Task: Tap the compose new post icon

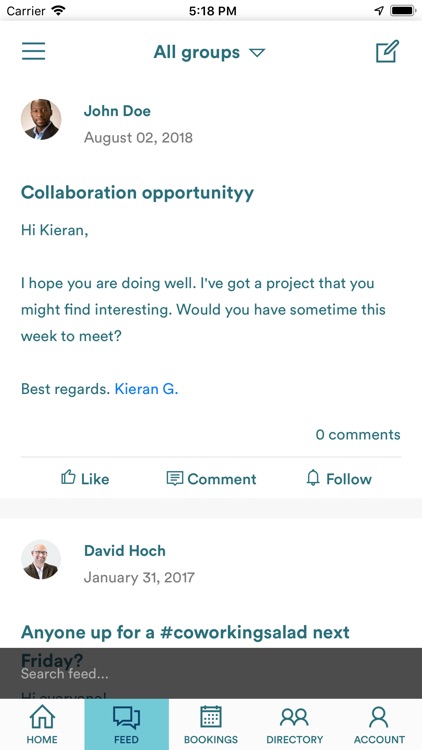Action: pos(387,52)
